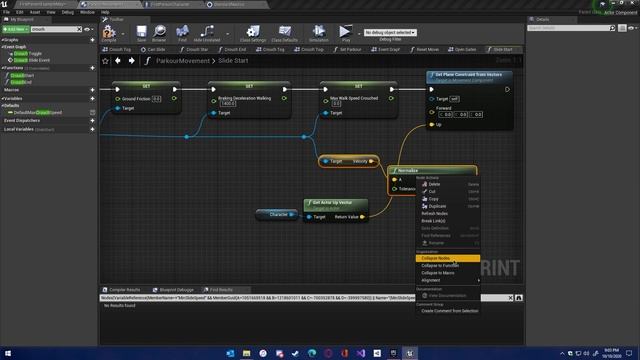Open the Hide Unrelated options dropdown arrow

pyautogui.click(x=227, y=33)
